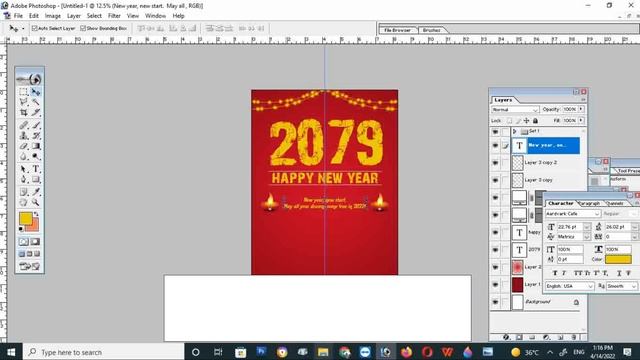Click the Windows search box
640x360 pixels.
tap(103, 352)
